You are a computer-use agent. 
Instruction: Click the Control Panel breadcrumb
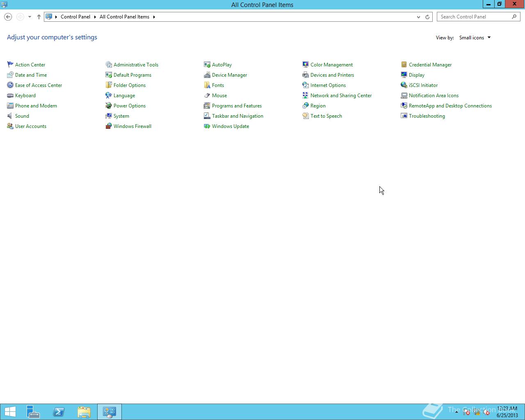tap(75, 17)
